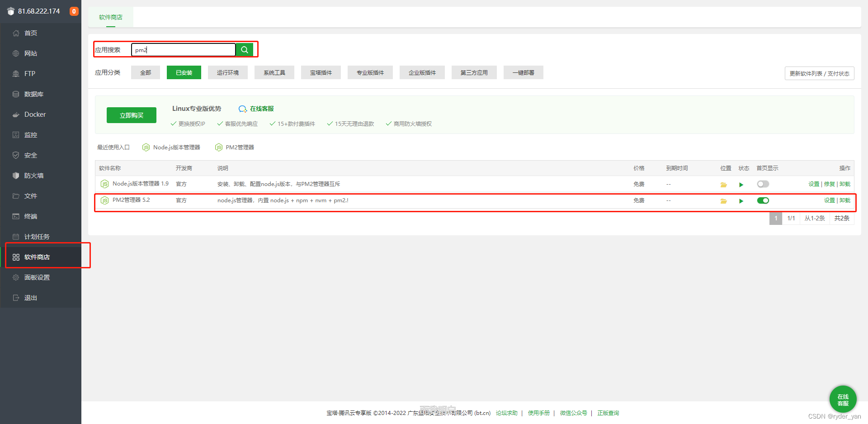Click the gear icon beside 面板设置
Viewport: 868px width, 424px height.
(16, 277)
